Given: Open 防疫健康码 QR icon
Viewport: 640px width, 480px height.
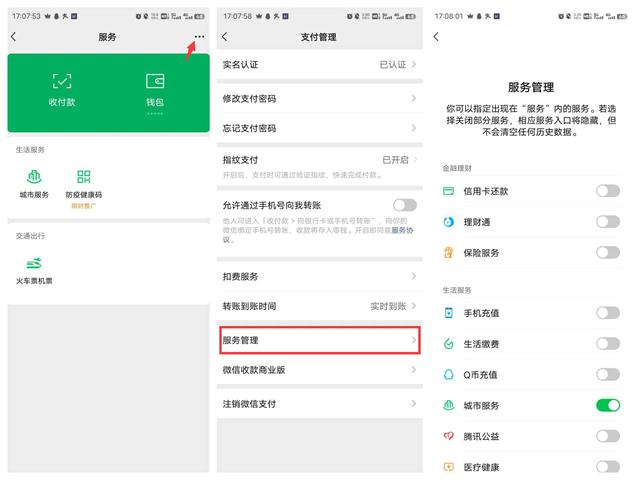Looking at the screenshot, I should pyautogui.click(x=84, y=177).
